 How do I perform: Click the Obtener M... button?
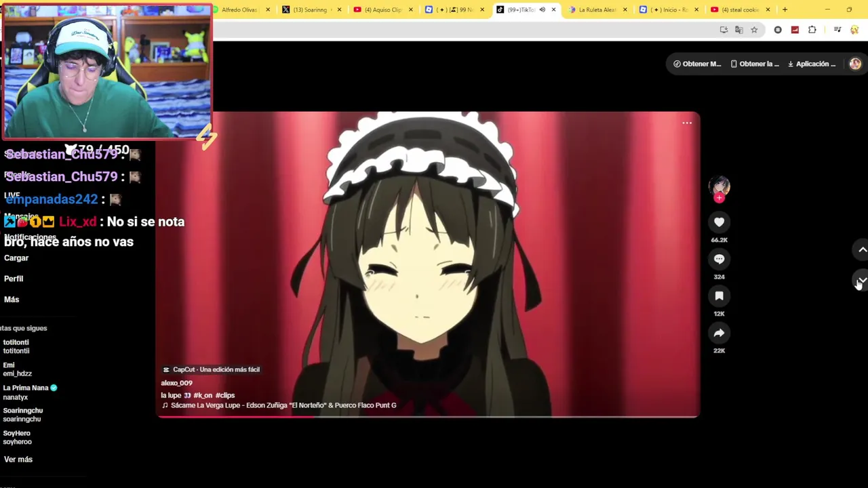[x=697, y=64]
